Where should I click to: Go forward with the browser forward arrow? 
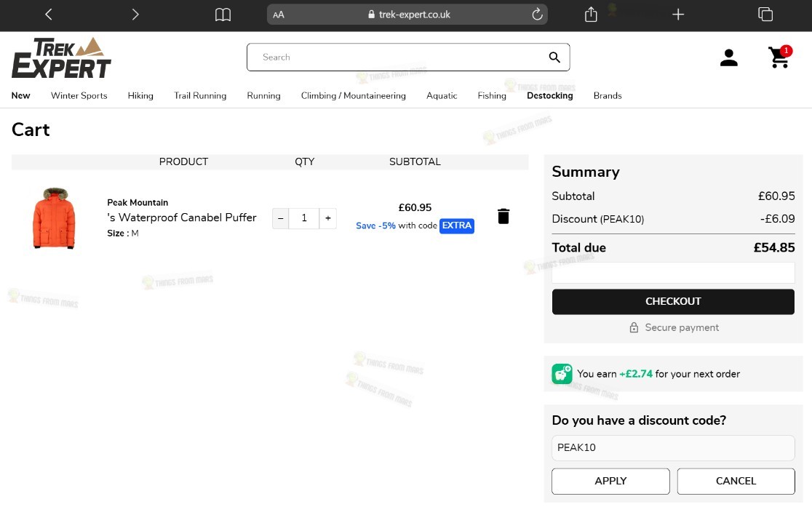[x=135, y=15]
